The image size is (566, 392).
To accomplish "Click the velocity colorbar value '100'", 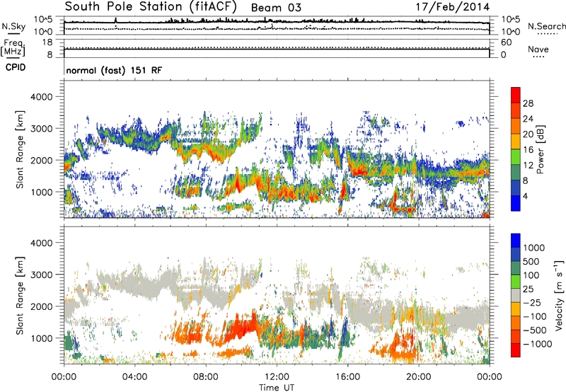I will (x=531, y=275).
